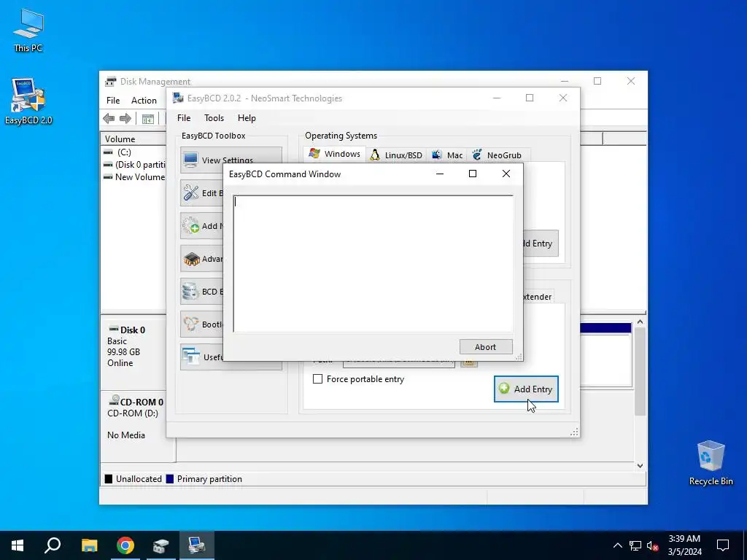Screen dimensions: 747x560
Task: Open the EasyBCD Tools menu
Action: click(214, 118)
